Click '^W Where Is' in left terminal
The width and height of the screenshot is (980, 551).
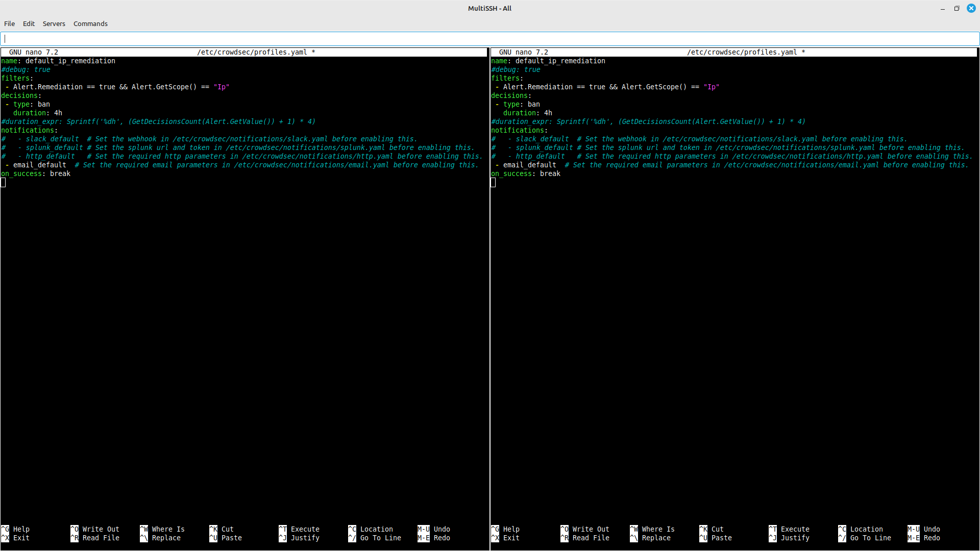coord(162,529)
